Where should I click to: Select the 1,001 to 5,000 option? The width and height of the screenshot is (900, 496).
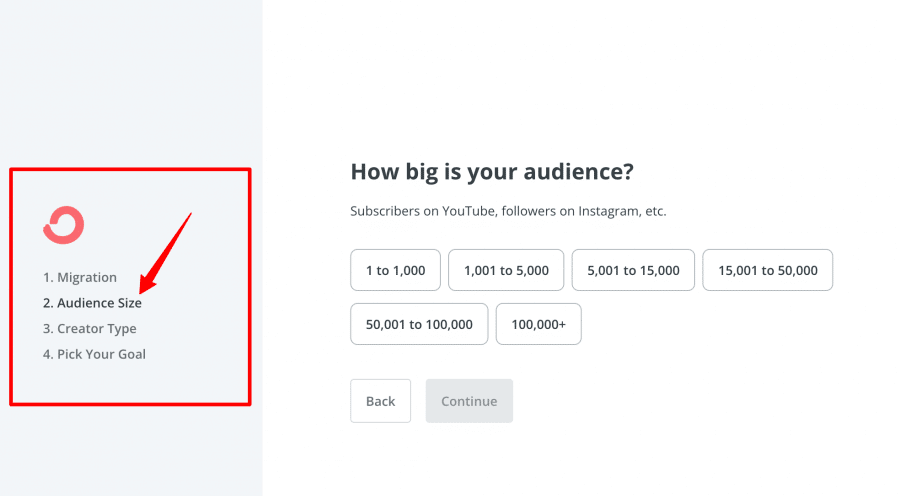click(x=506, y=270)
